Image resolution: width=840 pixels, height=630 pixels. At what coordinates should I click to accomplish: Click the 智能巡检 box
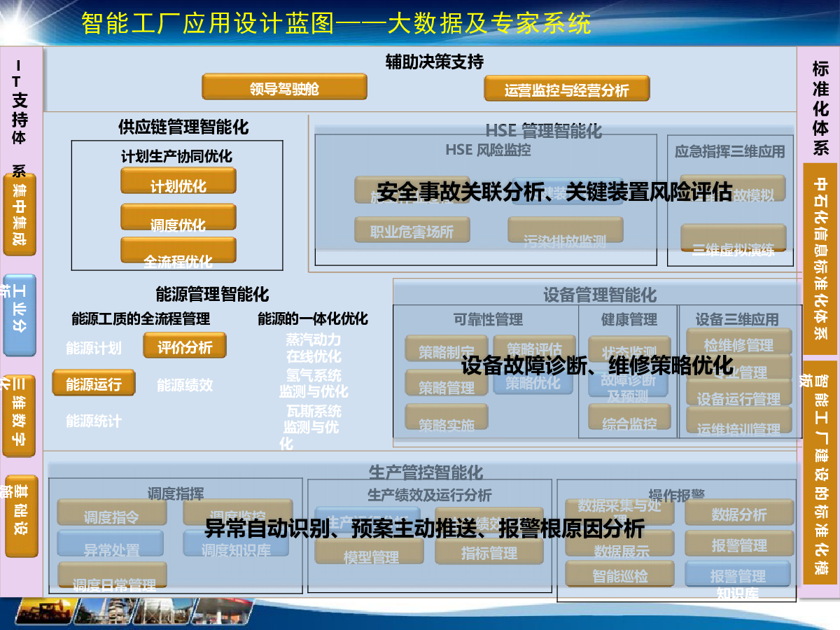click(620, 574)
